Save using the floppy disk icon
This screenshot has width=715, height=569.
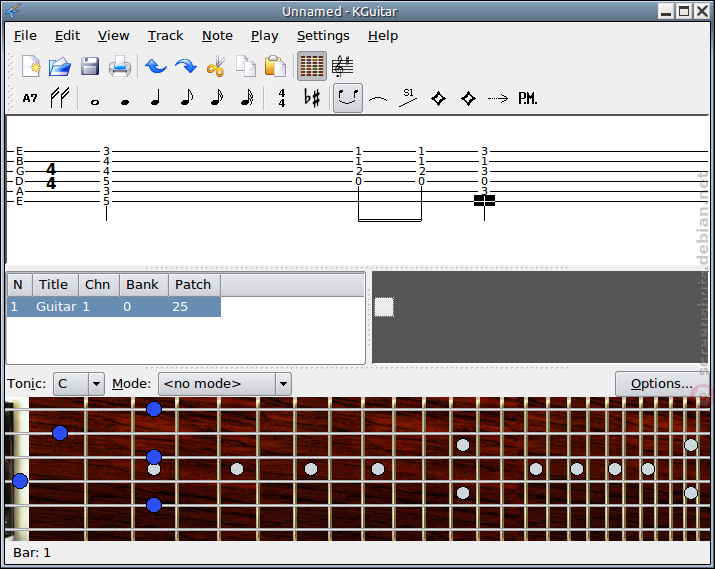(90, 67)
